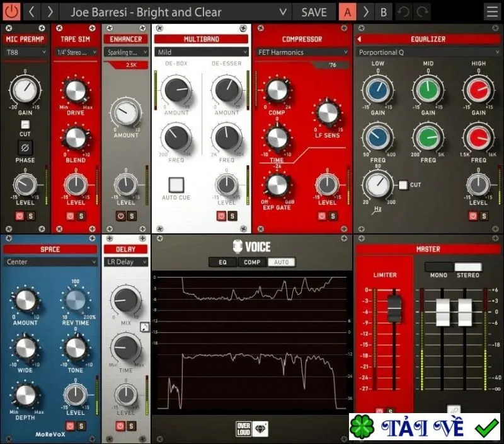Open the hamburger menu icon
The width and height of the screenshot is (504, 444).
point(492,12)
